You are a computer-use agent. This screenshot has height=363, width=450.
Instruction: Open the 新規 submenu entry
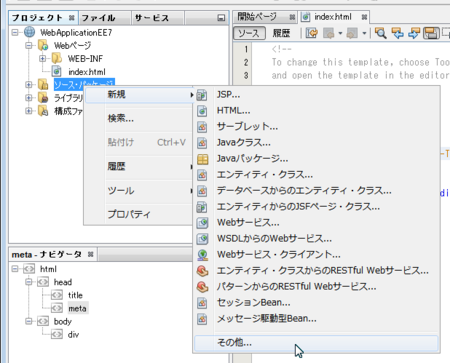point(139,95)
